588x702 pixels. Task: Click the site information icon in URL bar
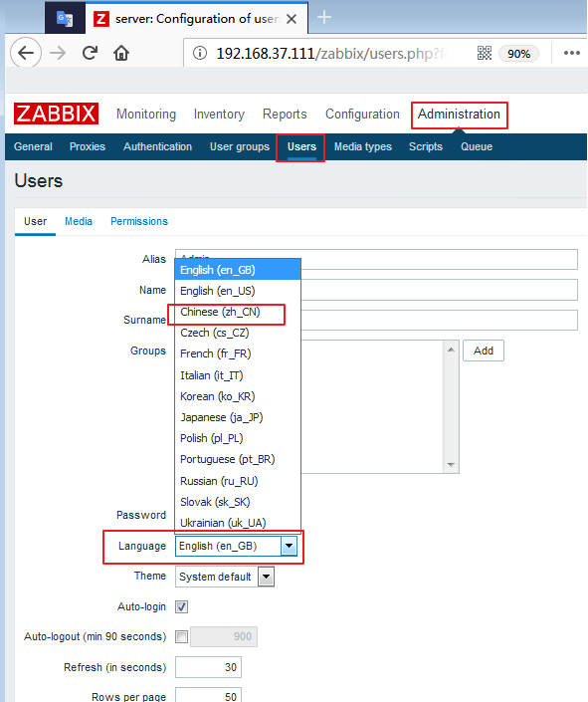pyautogui.click(x=200, y=54)
